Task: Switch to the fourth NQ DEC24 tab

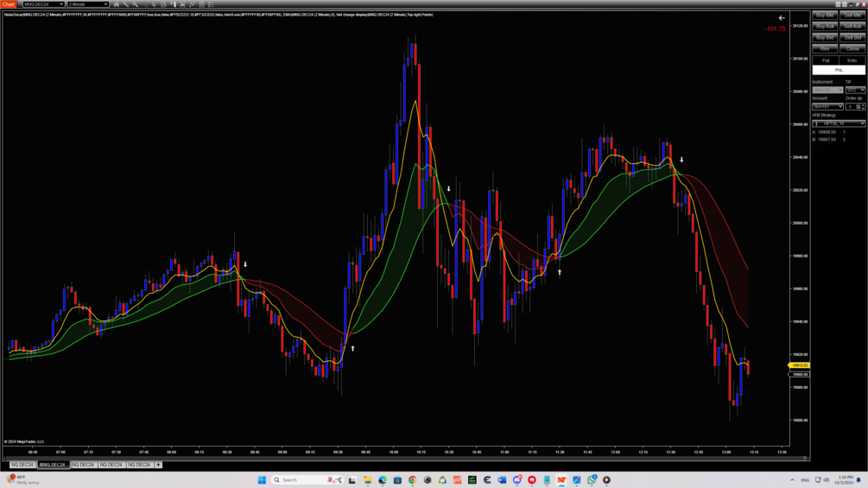Action: click(111, 465)
